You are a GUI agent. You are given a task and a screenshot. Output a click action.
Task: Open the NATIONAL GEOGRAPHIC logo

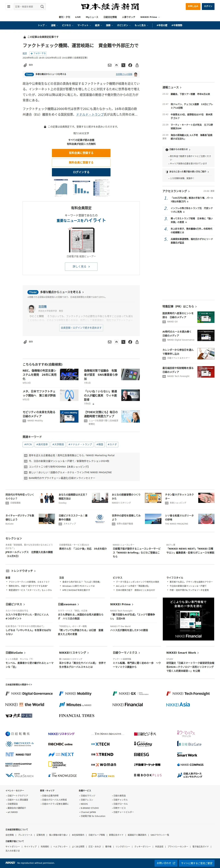click(57, 765)
